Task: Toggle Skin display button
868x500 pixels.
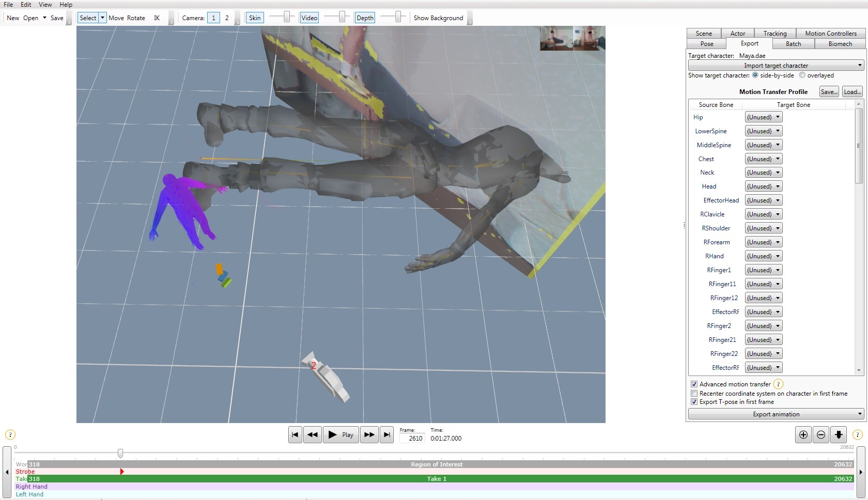Action: point(255,18)
